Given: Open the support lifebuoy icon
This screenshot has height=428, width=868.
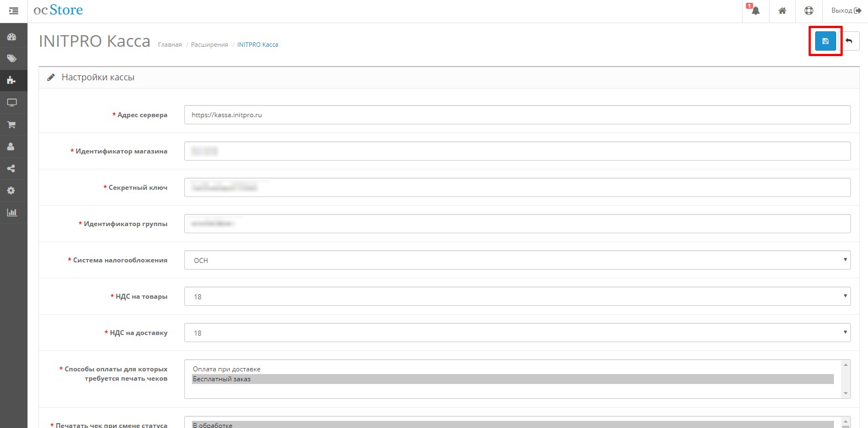Looking at the screenshot, I should pyautogui.click(x=809, y=11).
